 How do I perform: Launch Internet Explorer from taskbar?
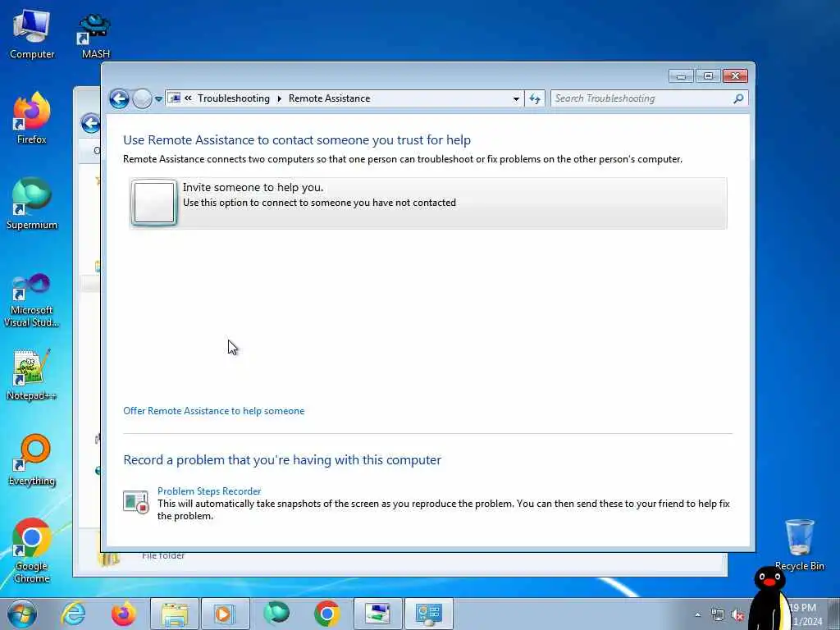point(73,614)
